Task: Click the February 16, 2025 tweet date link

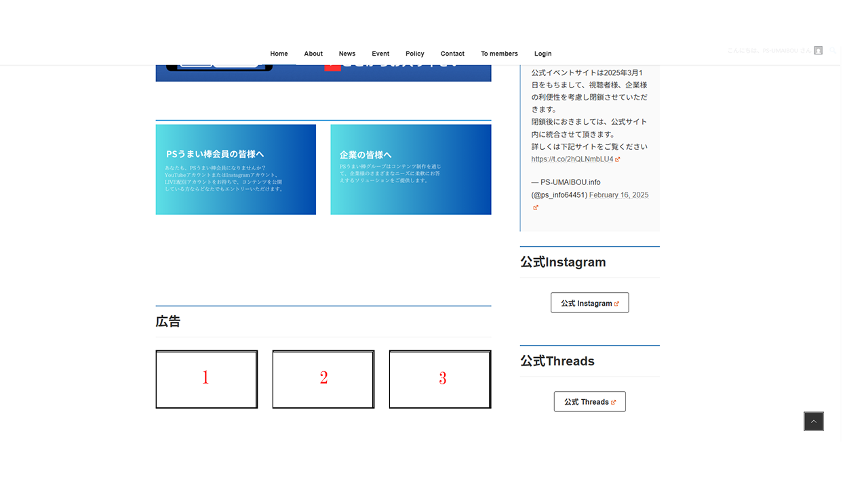Action: [x=618, y=195]
